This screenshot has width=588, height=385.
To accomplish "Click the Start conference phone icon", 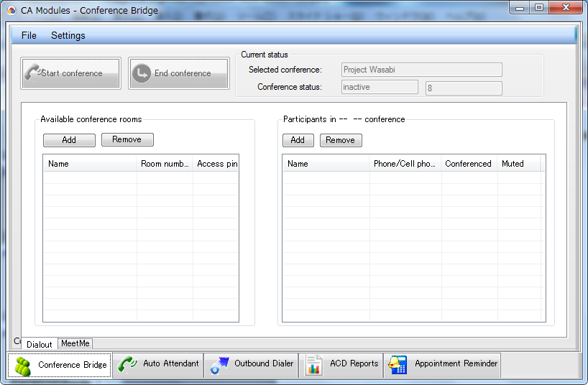I will coord(33,73).
